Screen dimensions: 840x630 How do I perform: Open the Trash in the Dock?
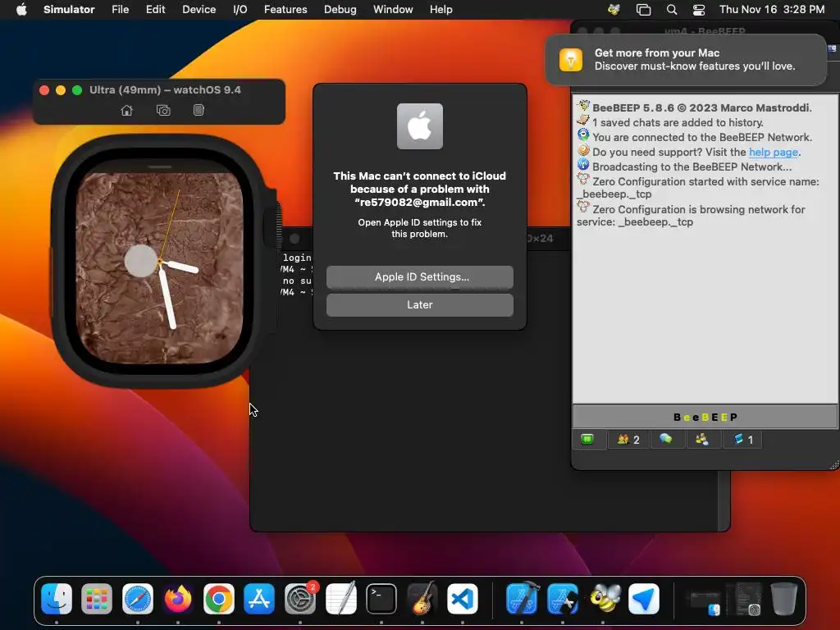pyautogui.click(x=783, y=598)
